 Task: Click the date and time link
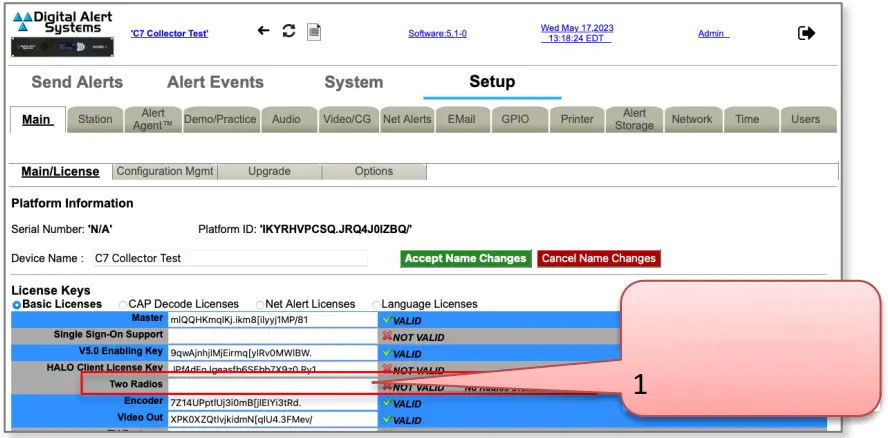(x=577, y=33)
